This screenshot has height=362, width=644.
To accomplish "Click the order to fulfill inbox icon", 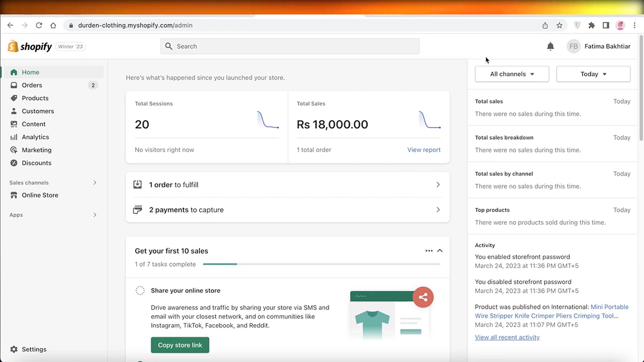I will [x=137, y=184].
